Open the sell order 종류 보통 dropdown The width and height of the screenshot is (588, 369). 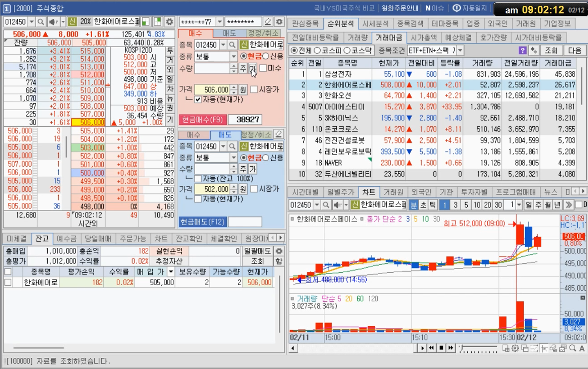[x=234, y=158]
